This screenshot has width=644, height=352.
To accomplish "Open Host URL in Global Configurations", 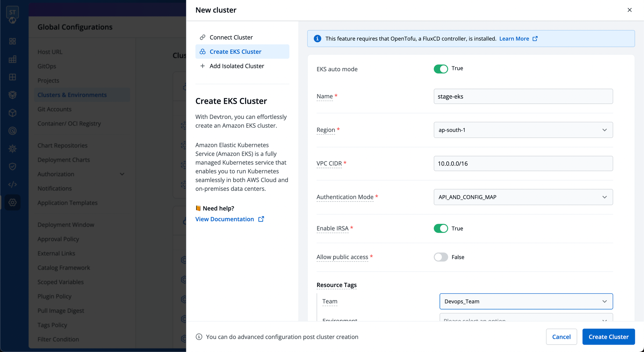I will point(50,52).
